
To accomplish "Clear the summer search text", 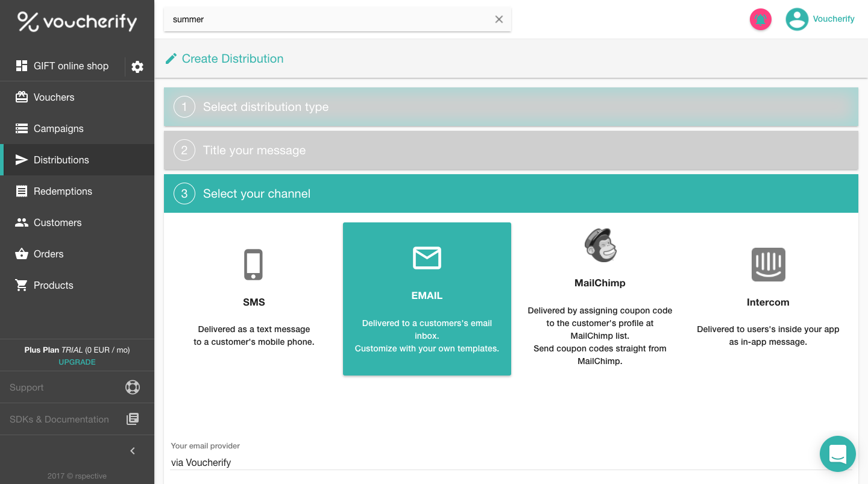I will (x=498, y=19).
